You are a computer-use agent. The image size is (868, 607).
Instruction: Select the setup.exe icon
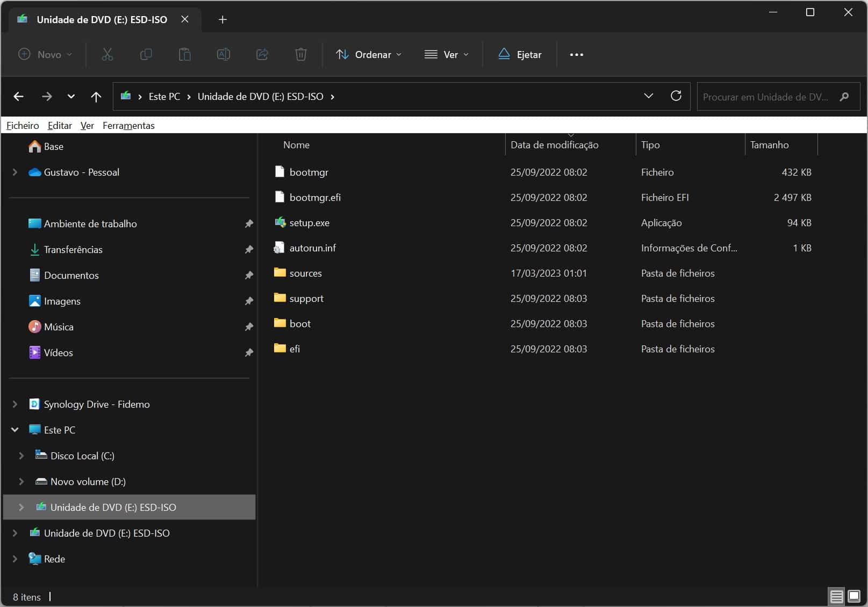tap(279, 222)
